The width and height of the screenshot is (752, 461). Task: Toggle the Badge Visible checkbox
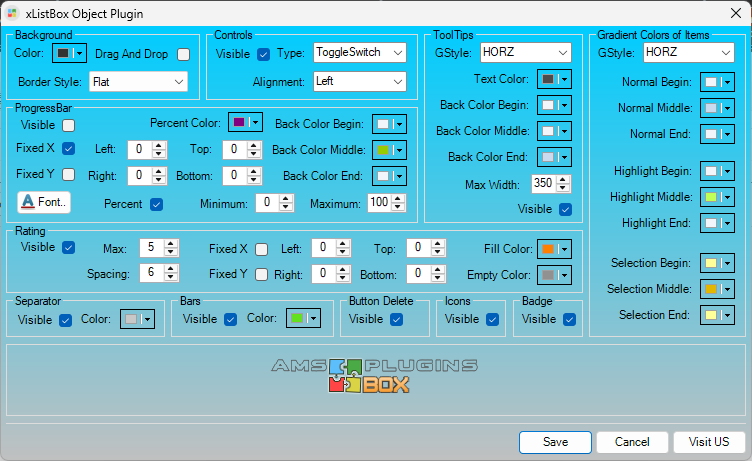click(x=569, y=320)
